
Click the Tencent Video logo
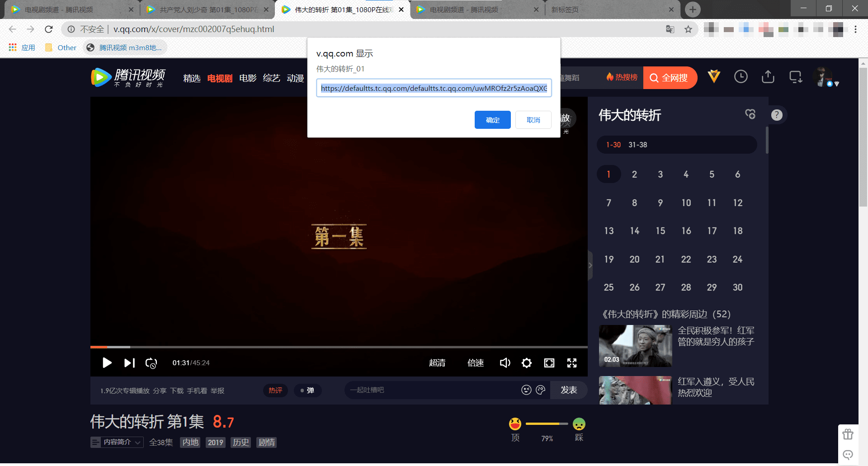tap(128, 78)
